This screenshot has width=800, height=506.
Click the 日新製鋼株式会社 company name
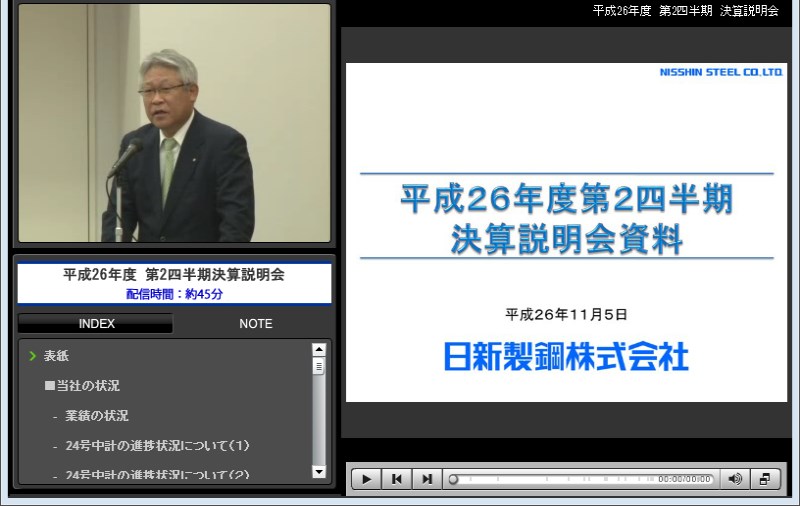566,356
